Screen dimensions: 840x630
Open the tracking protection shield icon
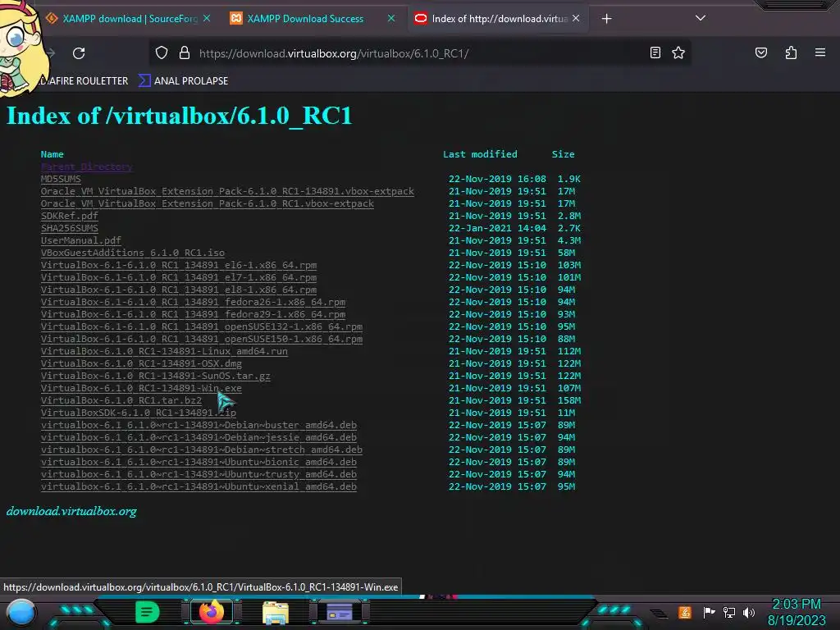click(162, 53)
